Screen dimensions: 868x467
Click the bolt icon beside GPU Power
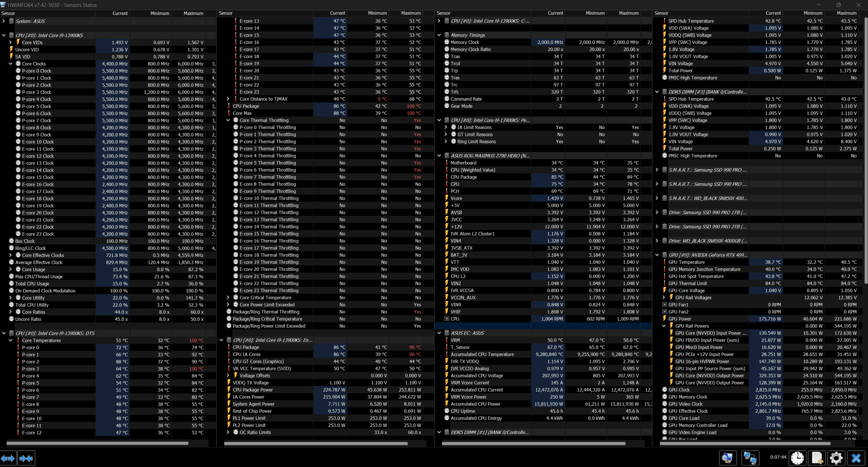pos(664,319)
